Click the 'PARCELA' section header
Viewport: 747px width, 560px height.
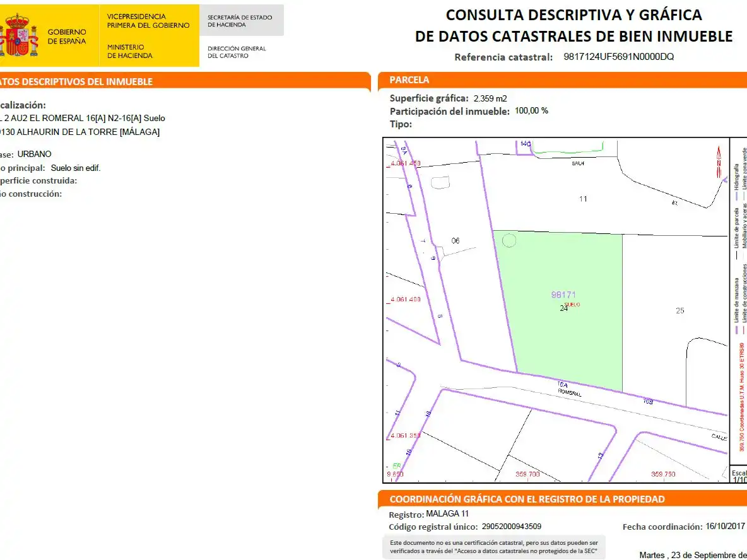(x=409, y=80)
